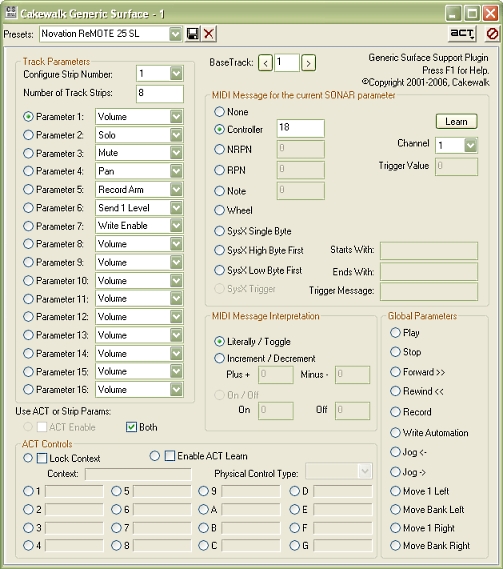Click the Number of Track Strips field
503x569 pixels.
160,94
